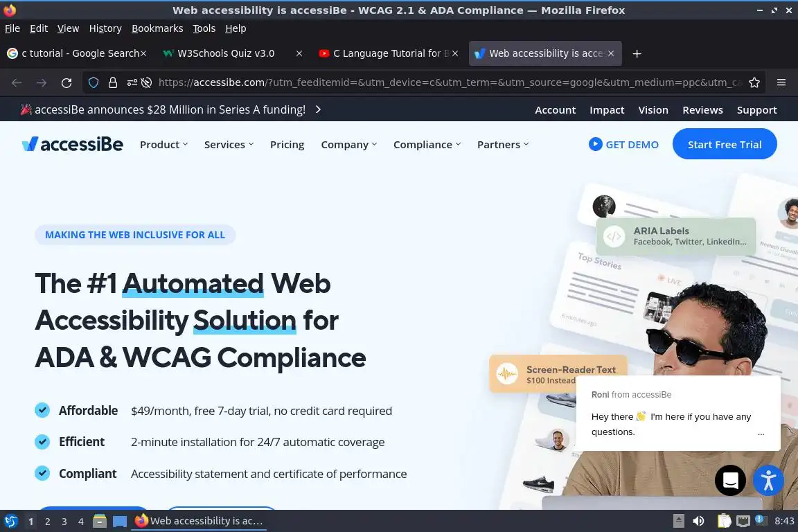This screenshot has width=798, height=532.
Task: Click the Account link
Action: point(556,110)
